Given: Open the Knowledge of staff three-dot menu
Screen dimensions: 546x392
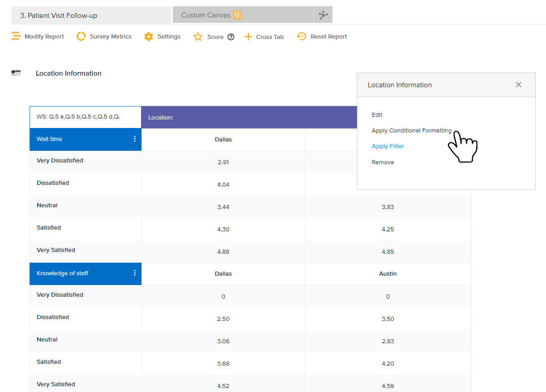Looking at the screenshot, I should click(x=135, y=273).
